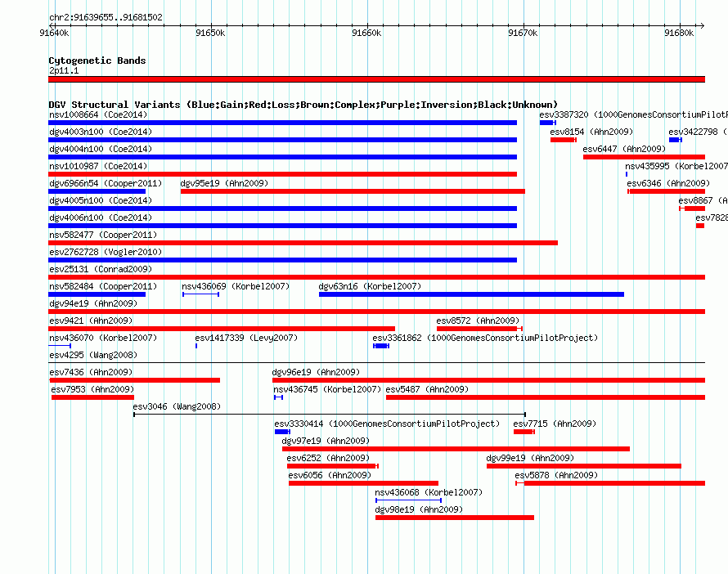Select nsv582484 (Cooper2011) gain feature
728x574 pixels.
(97, 294)
